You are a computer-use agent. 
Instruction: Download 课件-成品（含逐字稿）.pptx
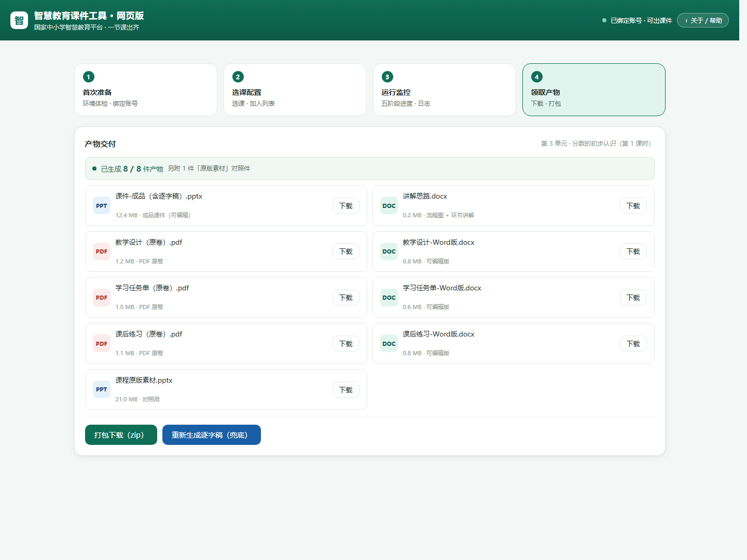click(346, 206)
